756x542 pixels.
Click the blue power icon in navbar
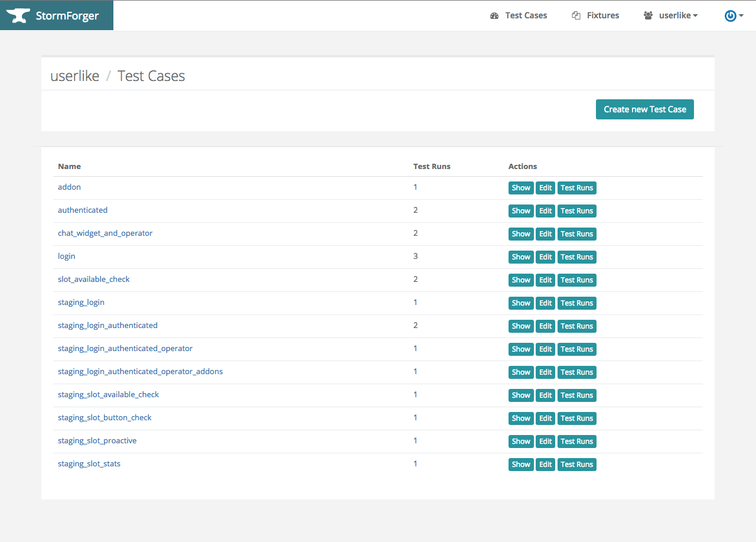tap(730, 16)
